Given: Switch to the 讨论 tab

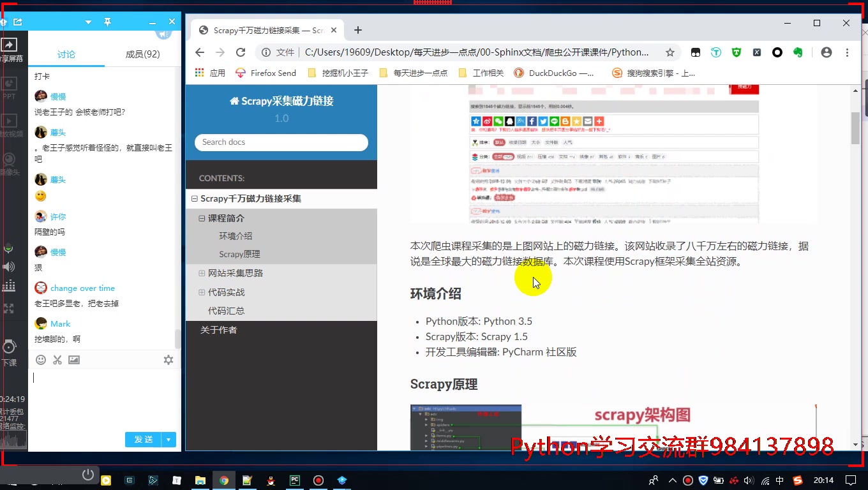Looking at the screenshot, I should coord(66,54).
